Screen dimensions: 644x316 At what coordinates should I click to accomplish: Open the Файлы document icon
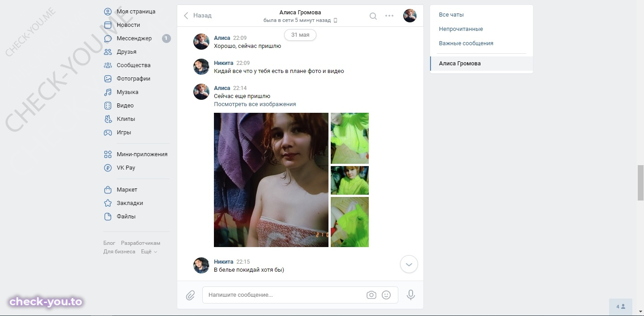click(x=108, y=217)
